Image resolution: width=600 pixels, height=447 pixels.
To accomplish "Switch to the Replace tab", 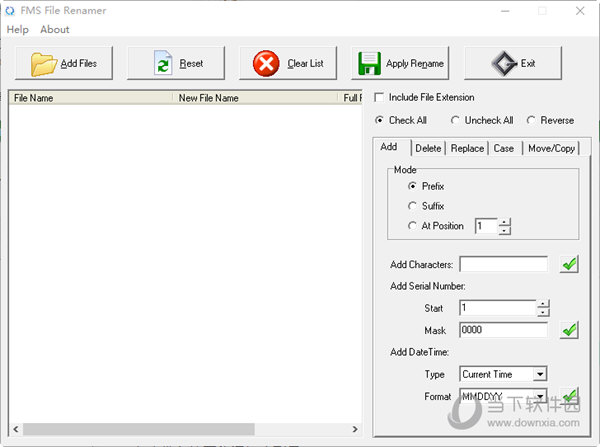I will (467, 148).
